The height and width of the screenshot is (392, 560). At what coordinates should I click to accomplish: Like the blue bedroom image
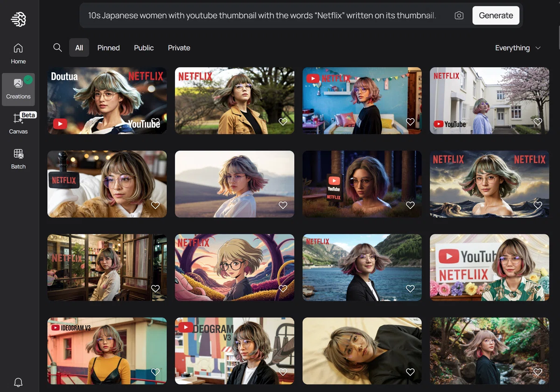pyautogui.click(x=410, y=121)
